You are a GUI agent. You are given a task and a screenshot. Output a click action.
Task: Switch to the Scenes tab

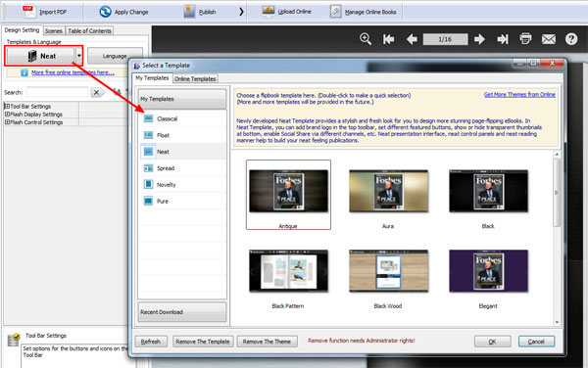pyautogui.click(x=54, y=30)
